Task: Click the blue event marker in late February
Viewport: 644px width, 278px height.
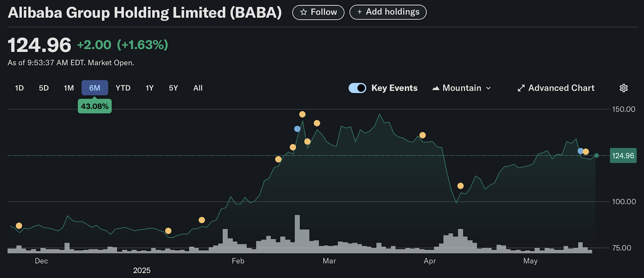Action: 297,129
